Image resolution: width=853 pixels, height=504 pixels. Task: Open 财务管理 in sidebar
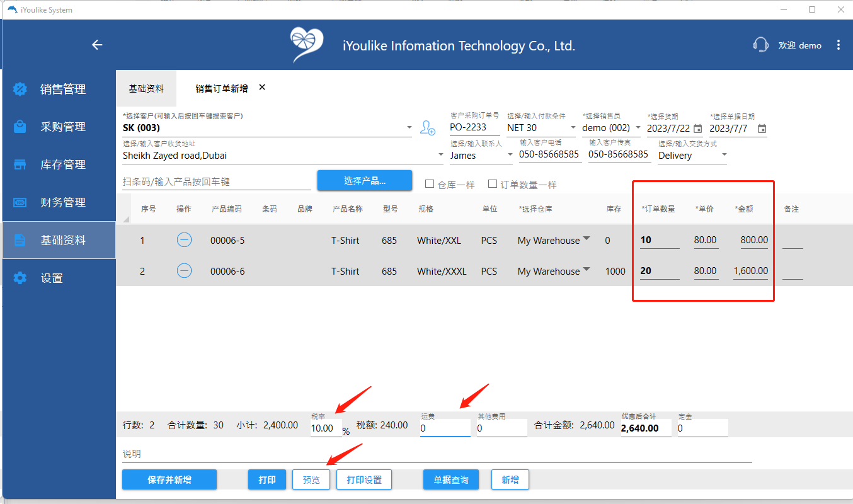pyautogui.click(x=59, y=202)
